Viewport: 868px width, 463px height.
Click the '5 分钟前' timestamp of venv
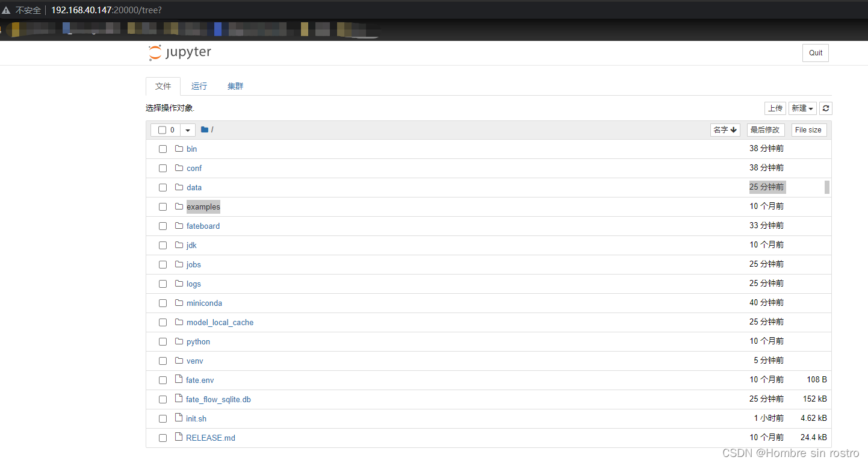[x=769, y=361]
